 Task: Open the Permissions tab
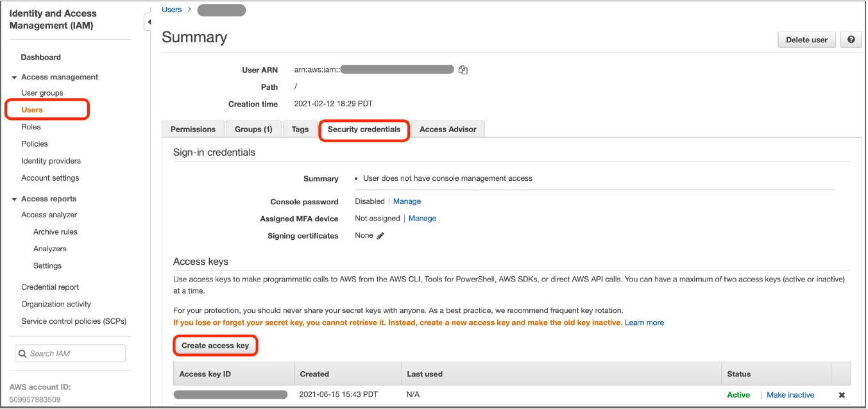click(x=193, y=129)
